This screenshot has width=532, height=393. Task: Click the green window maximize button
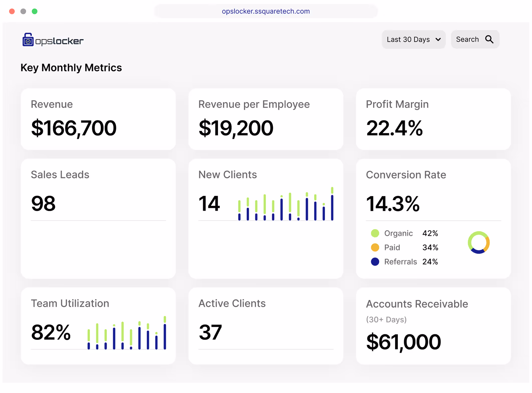click(x=35, y=11)
